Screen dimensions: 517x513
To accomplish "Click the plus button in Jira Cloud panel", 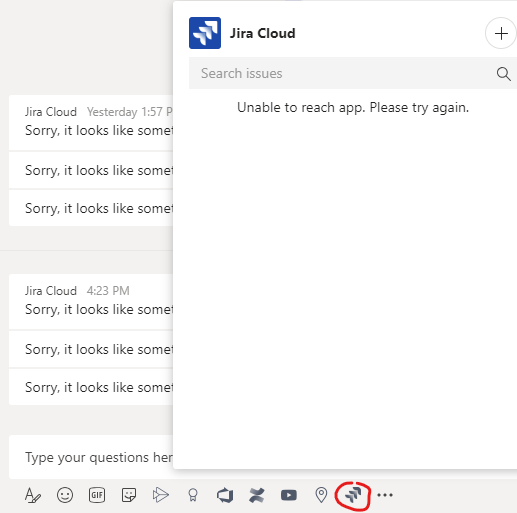I will pos(501,33).
